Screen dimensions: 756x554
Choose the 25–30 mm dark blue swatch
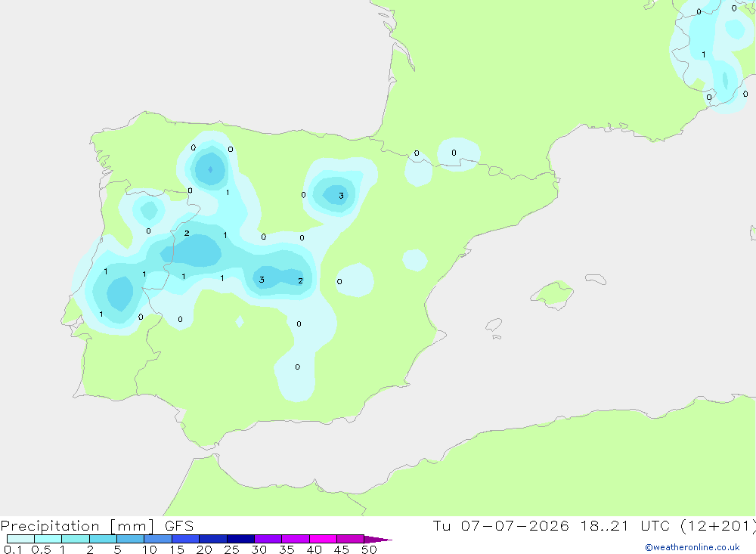pos(240,539)
